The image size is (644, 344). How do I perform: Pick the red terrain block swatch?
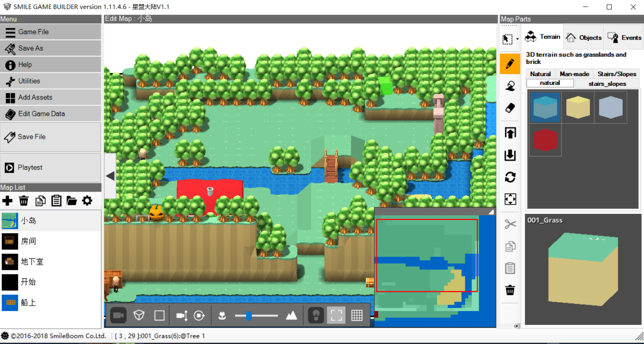pos(545,140)
